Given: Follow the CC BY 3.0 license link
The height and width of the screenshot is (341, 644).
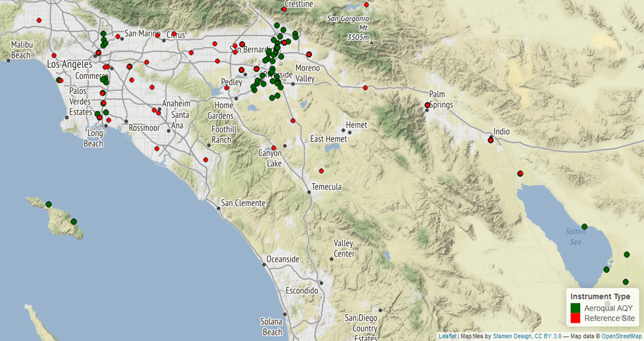Looking at the screenshot, I should (549, 336).
